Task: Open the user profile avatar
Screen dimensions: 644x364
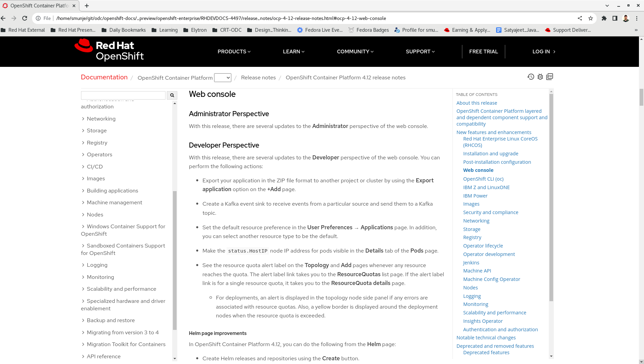Action: (626, 18)
